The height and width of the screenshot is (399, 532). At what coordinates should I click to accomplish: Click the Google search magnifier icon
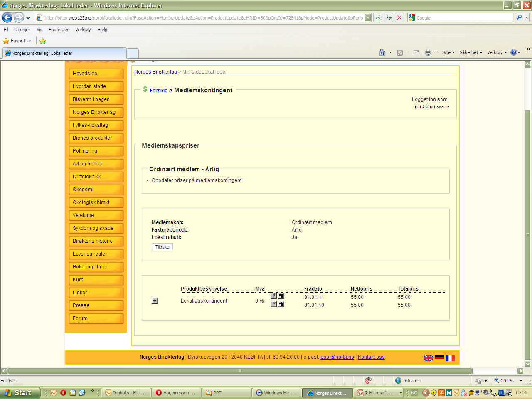coord(519,17)
